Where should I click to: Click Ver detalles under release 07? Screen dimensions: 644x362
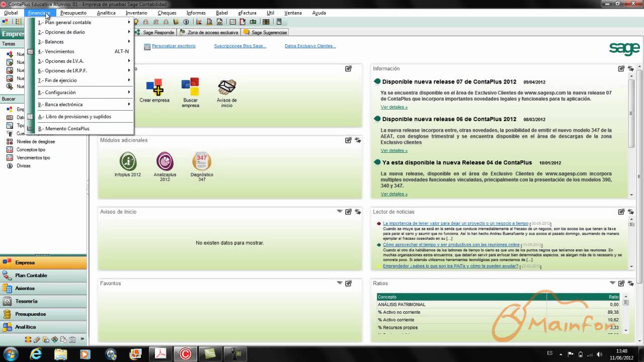pos(394,107)
